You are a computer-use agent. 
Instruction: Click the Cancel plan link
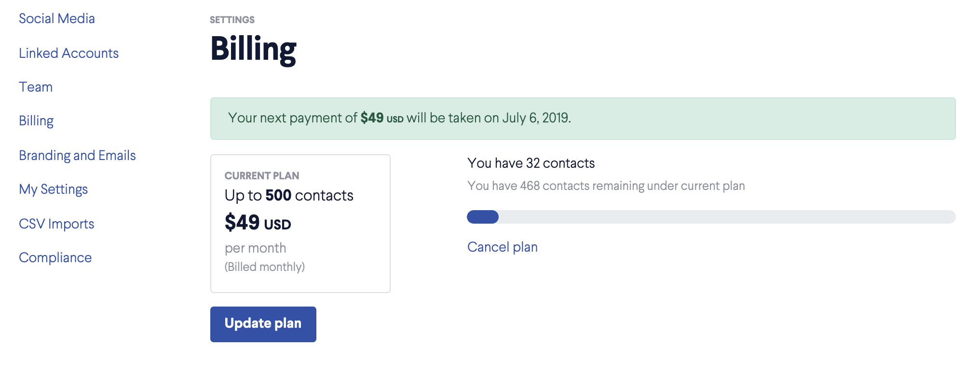[502, 247]
